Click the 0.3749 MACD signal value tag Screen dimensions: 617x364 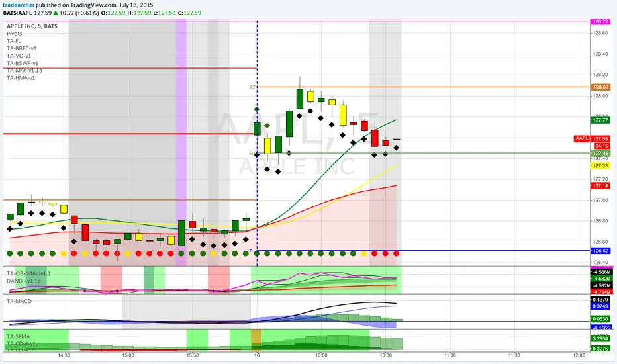coord(600,306)
